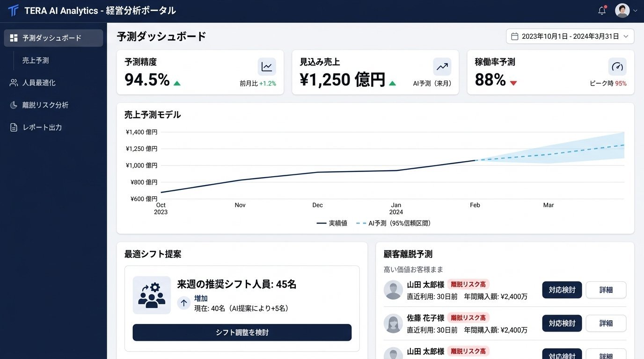Click the notification bell icon
This screenshot has height=359, width=644.
pos(602,10)
